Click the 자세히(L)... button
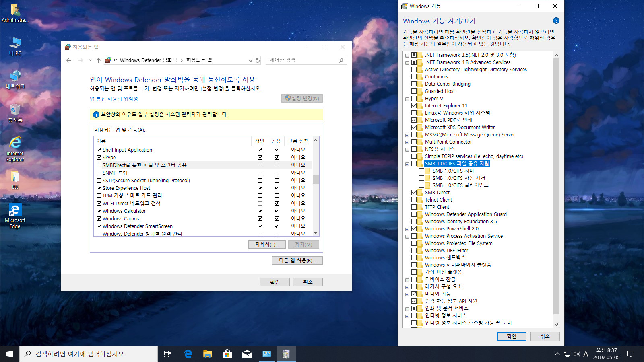Image resolution: width=644 pixels, height=362 pixels. (x=267, y=244)
